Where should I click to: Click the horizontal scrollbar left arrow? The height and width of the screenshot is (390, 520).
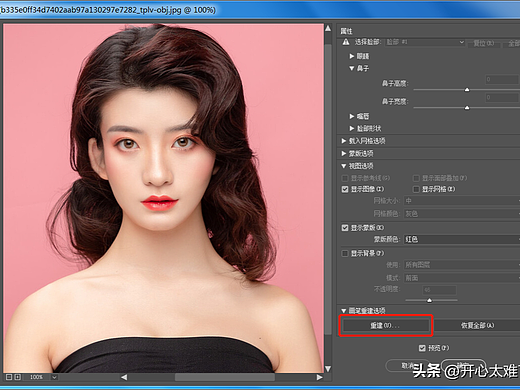pyautogui.click(x=124, y=377)
